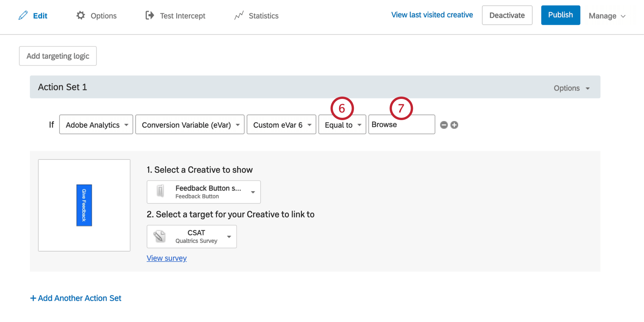Change the Equal to operator dropdown
This screenshot has width=644, height=322.
[342, 125]
